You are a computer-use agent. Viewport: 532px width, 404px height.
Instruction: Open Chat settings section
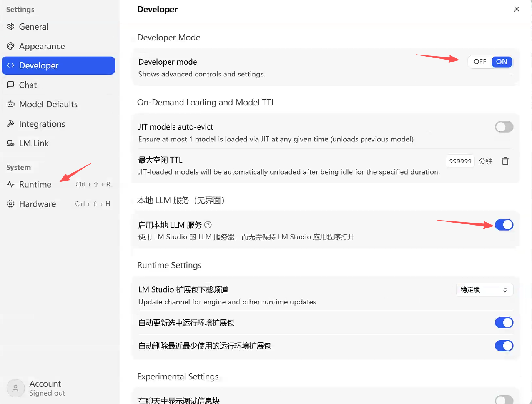[58, 85]
